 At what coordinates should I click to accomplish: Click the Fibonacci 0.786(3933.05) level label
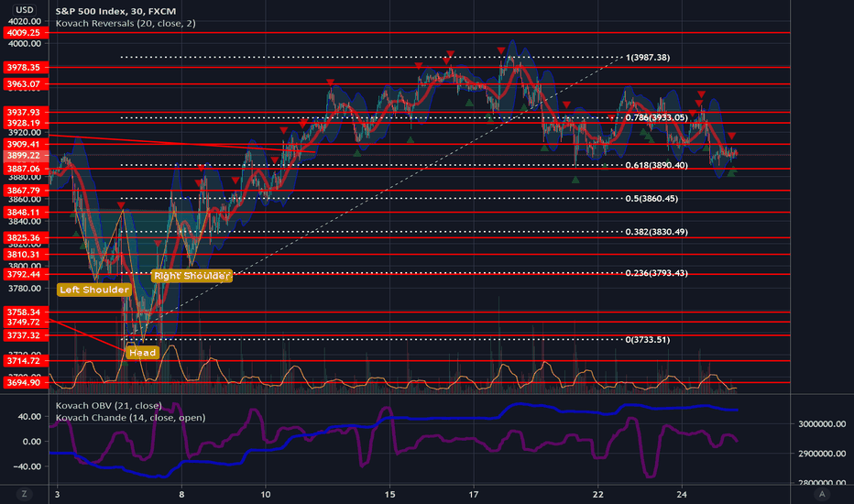click(x=656, y=117)
